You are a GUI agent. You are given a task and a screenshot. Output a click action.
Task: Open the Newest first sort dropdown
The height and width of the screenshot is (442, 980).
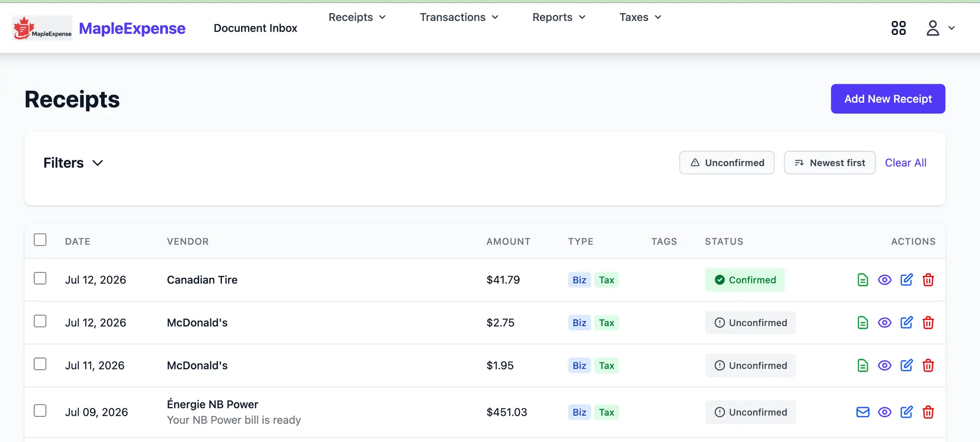point(829,163)
